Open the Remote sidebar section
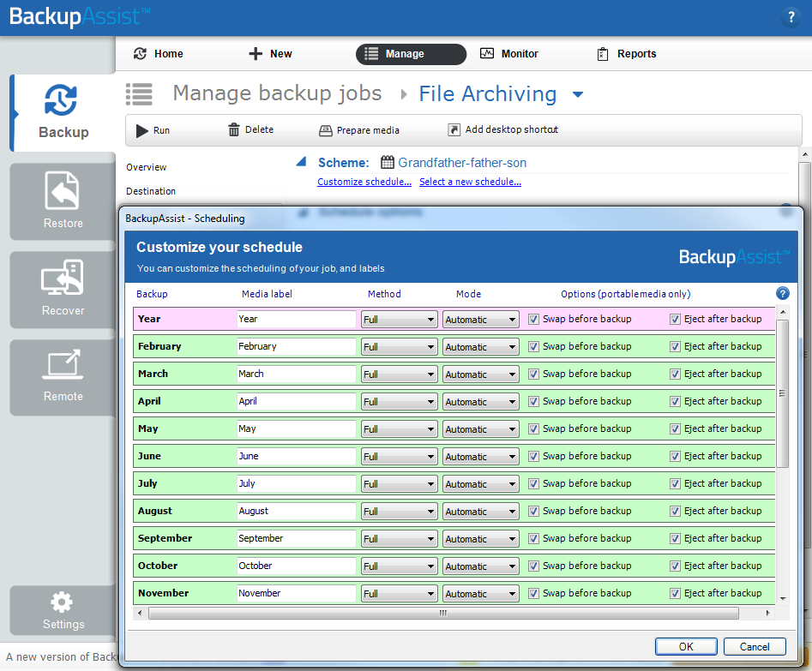Viewport: 812px width, 671px height. (x=63, y=376)
